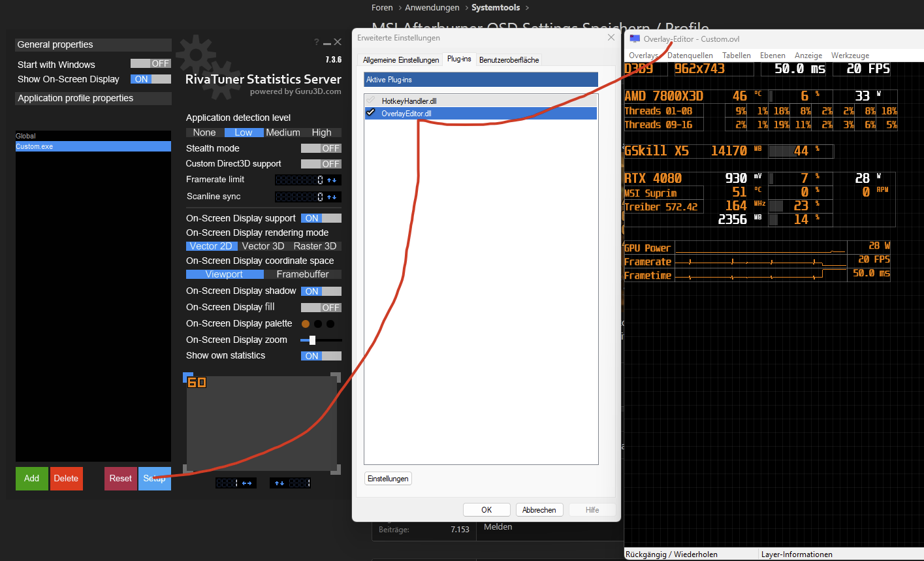Image resolution: width=924 pixels, height=561 pixels.
Task: Click the Reset button
Action: (x=121, y=478)
